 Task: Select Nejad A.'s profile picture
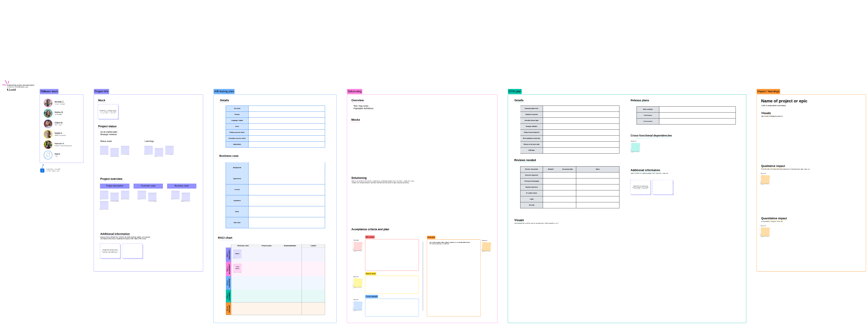click(48, 134)
